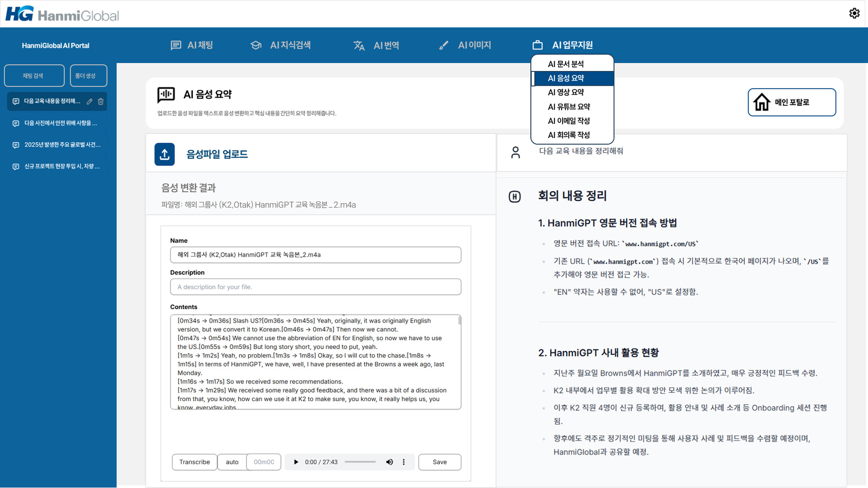Image resolution: width=868 pixels, height=488 pixels.
Task: Open the settings gear icon
Action: tap(854, 13)
